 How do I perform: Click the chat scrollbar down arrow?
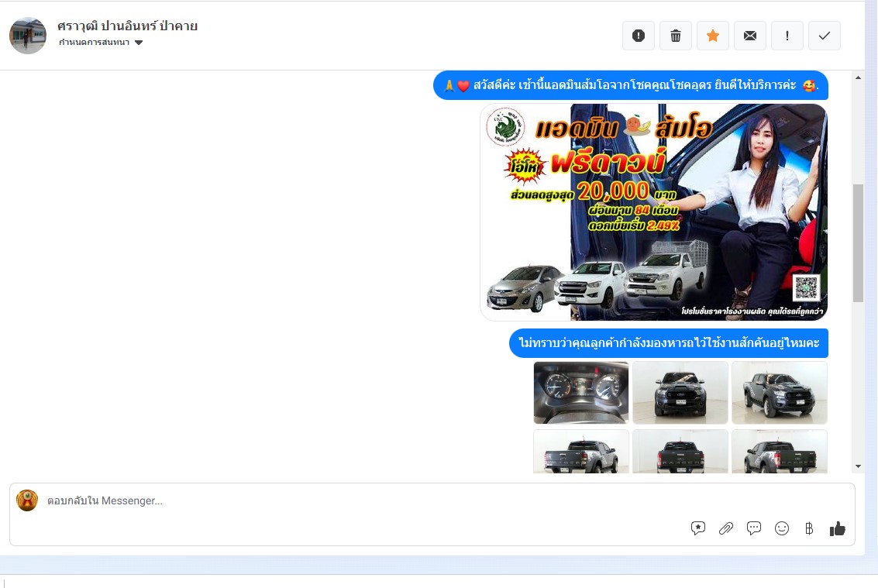click(x=858, y=466)
